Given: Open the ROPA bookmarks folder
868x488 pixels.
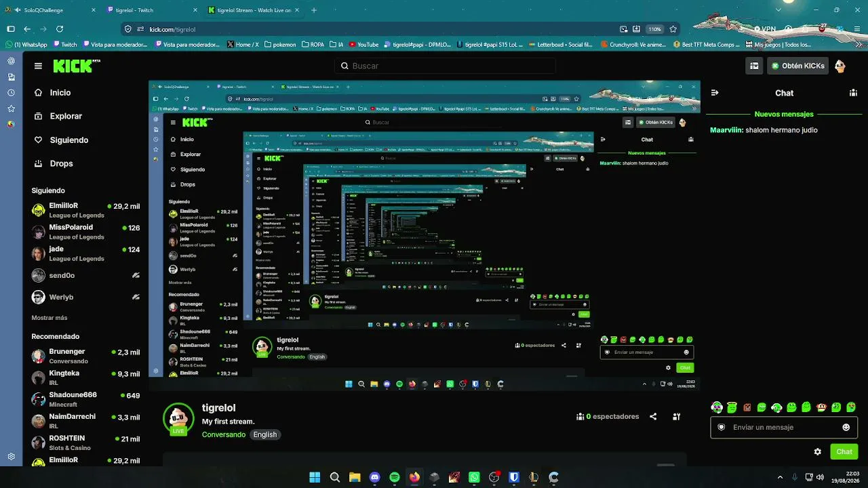Looking at the screenshot, I should point(314,45).
